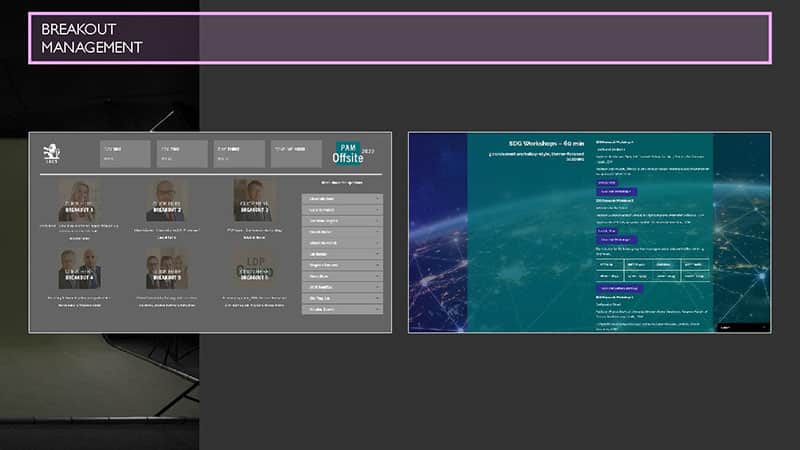Open the Breakout 6 LDP tile
This screenshot has width=800, height=450.
252,269
